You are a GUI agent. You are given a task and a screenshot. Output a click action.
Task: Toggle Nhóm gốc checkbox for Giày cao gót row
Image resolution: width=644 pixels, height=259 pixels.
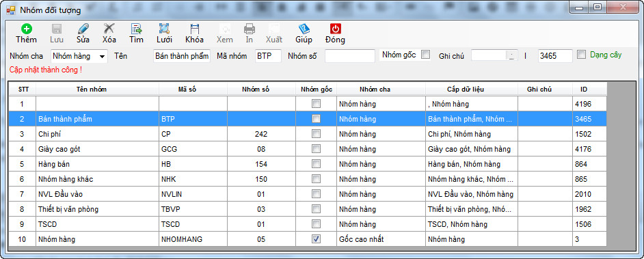pos(316,149)
